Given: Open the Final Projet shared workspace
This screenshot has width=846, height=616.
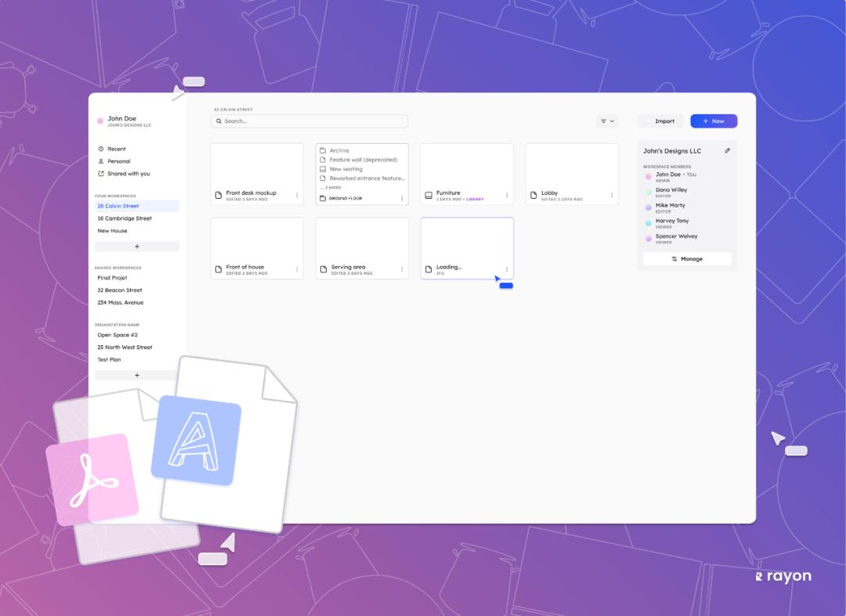Looking at the screenshot, I should [x=112, y=278].
